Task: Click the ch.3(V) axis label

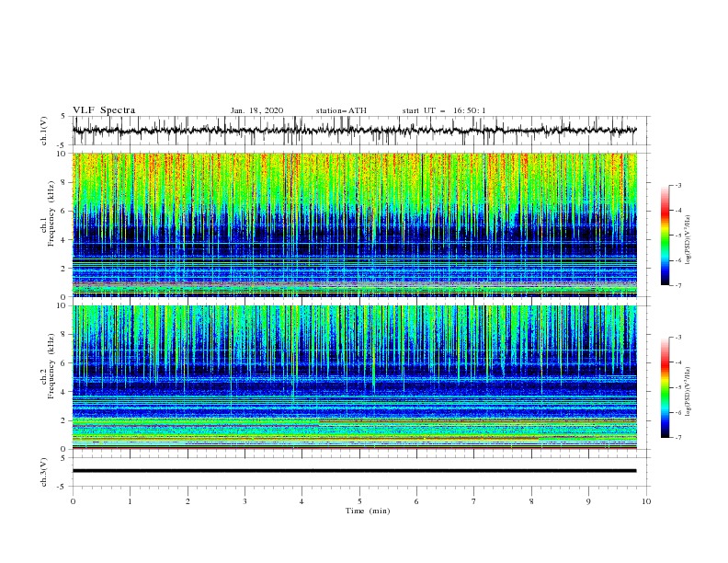Action: (x=44, y=472)
